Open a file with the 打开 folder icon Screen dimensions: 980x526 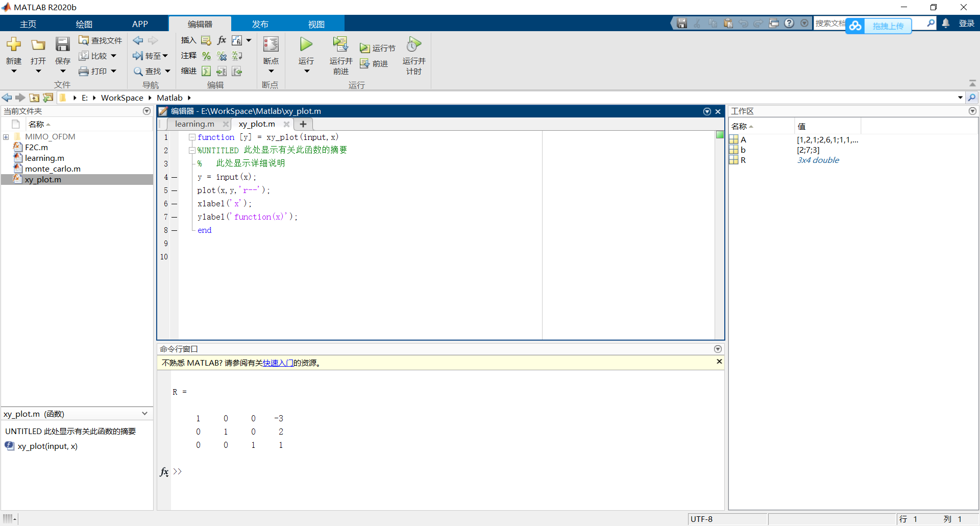click(x=38, y=45)
